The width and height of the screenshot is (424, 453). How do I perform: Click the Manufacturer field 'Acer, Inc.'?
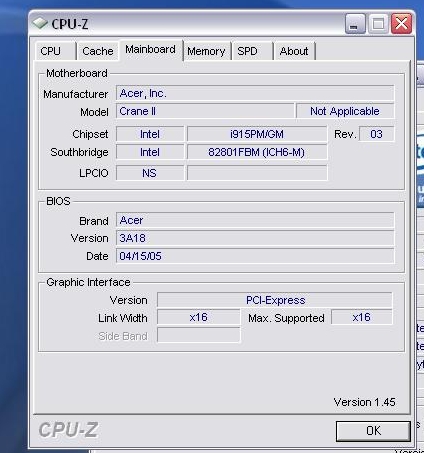tap(255, 93)
